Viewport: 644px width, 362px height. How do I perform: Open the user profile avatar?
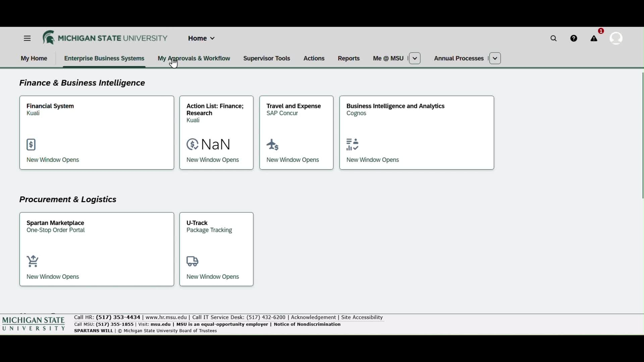point(616,39)
